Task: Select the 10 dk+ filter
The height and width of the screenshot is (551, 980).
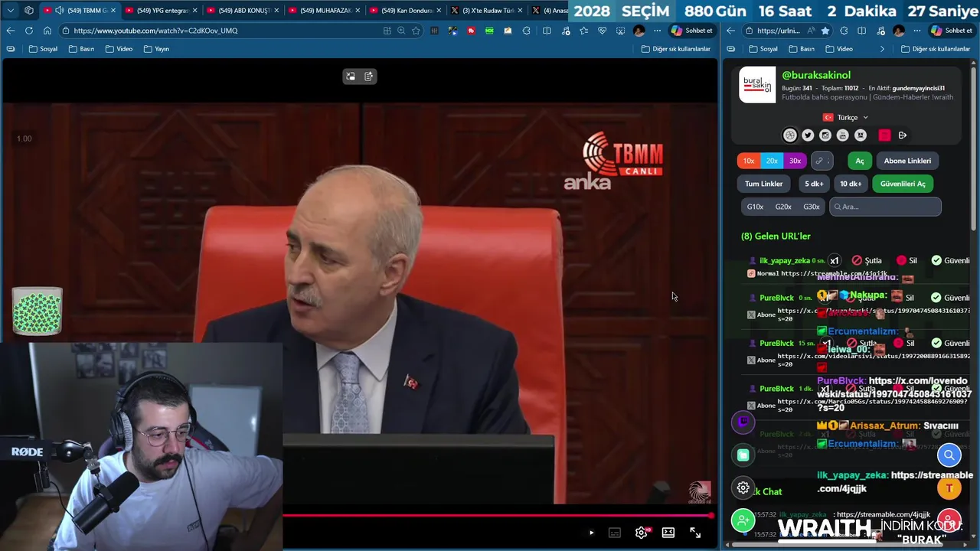Action: (x=851, y=184)
